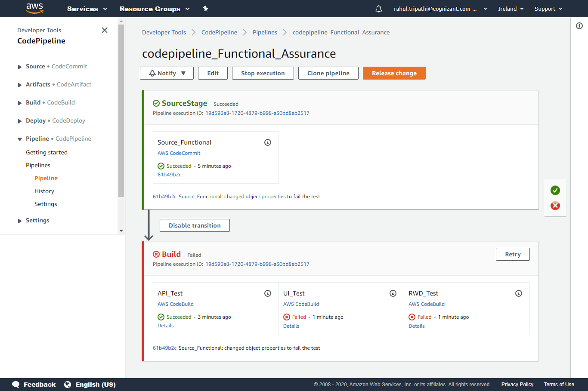Select the Pipeline sidebar item
Image resolution: width=588 pixels, height=391 pixels.
pyautogui.click(x=46, y=178)
